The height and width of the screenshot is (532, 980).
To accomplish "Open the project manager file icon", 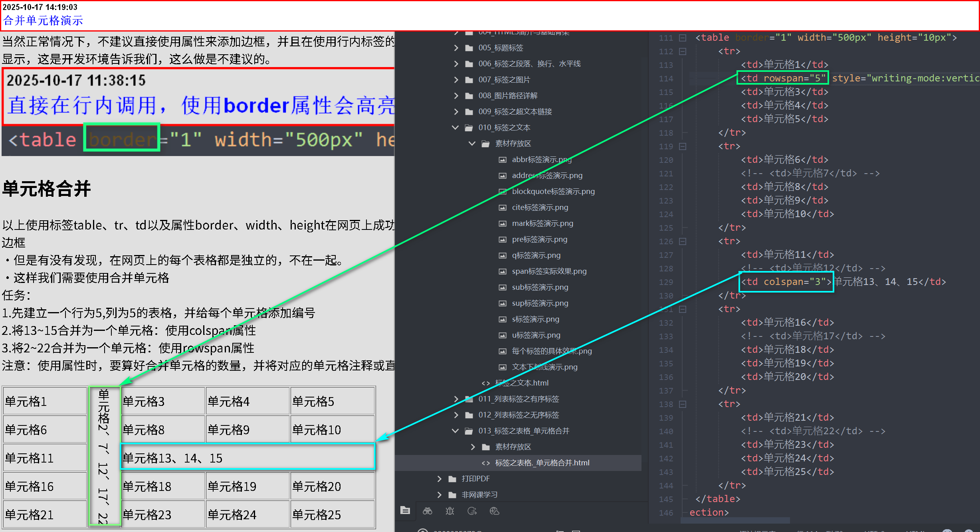I will point(405,510).
